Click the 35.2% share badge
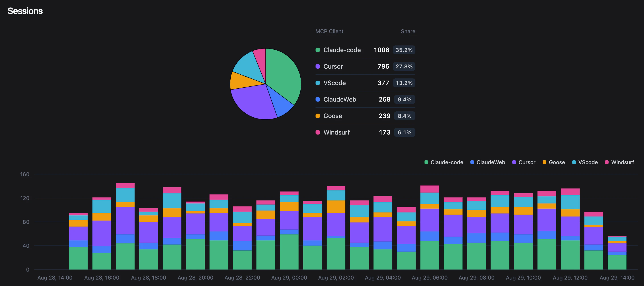Viewport: 644px width, 286px height. pyautogui.click(x=404, y=50)
